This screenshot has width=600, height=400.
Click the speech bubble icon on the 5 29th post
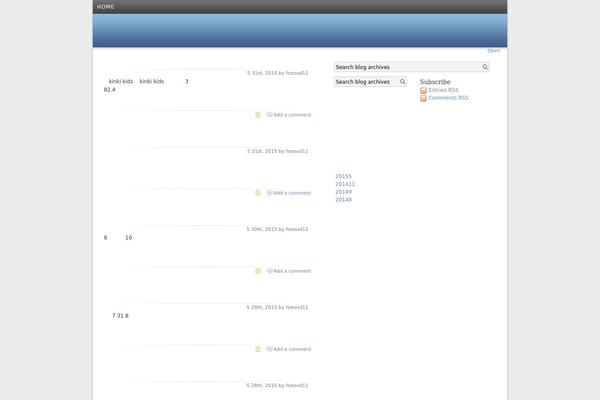click(269, 349)
